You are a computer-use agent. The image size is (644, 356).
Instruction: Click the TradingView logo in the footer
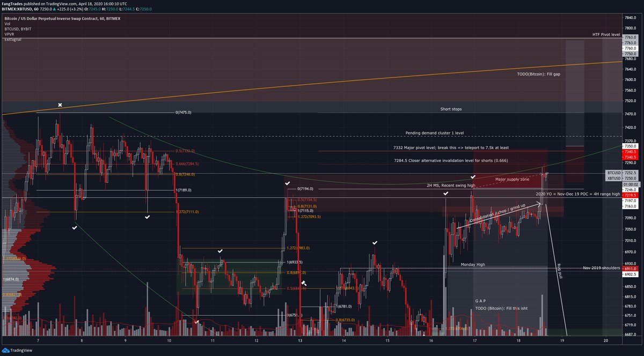[17, 350]
